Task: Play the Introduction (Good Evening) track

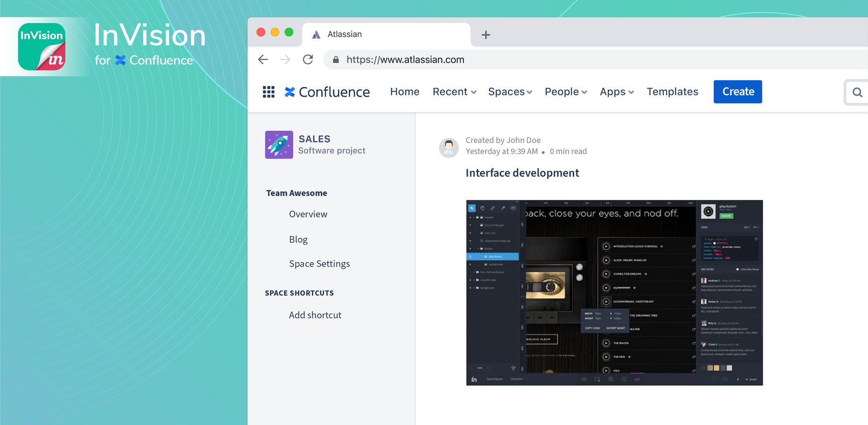Action: point(606,246)
